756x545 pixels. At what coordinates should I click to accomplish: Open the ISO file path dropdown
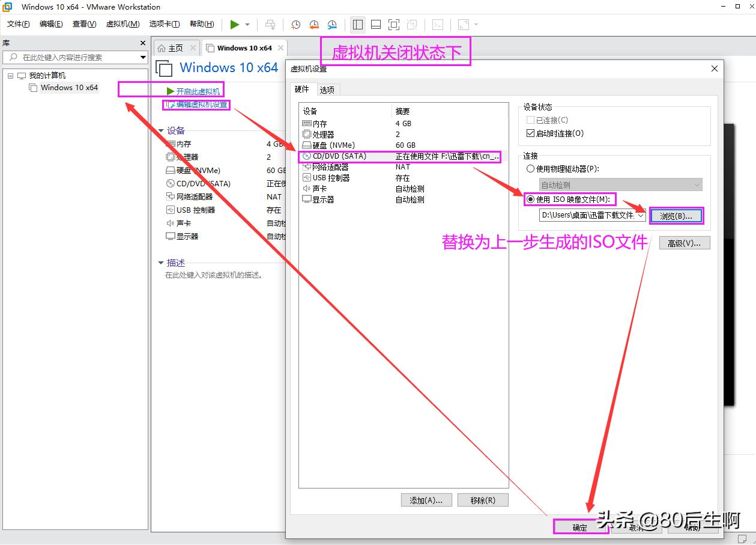641,216
